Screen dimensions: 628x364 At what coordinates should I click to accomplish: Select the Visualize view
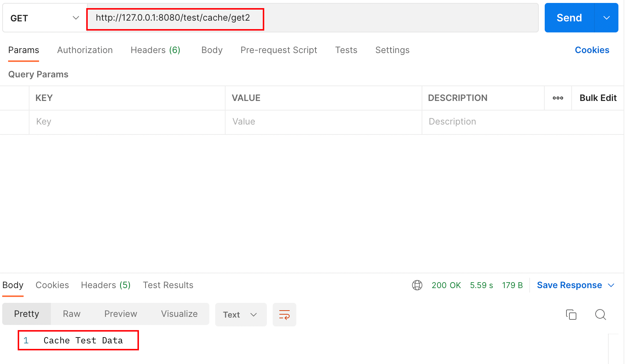pos(179,314)
